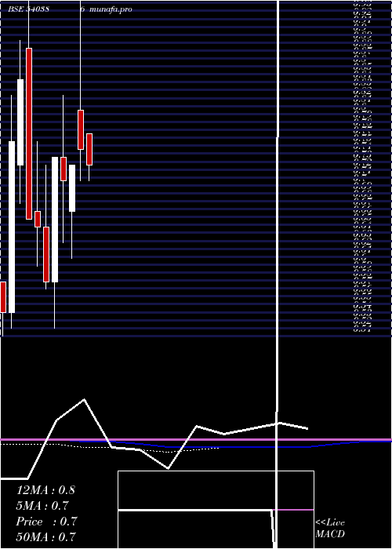The image size is (392, 549).
Task: Click the Price : 0.7 label
Action: coord(46,522)
